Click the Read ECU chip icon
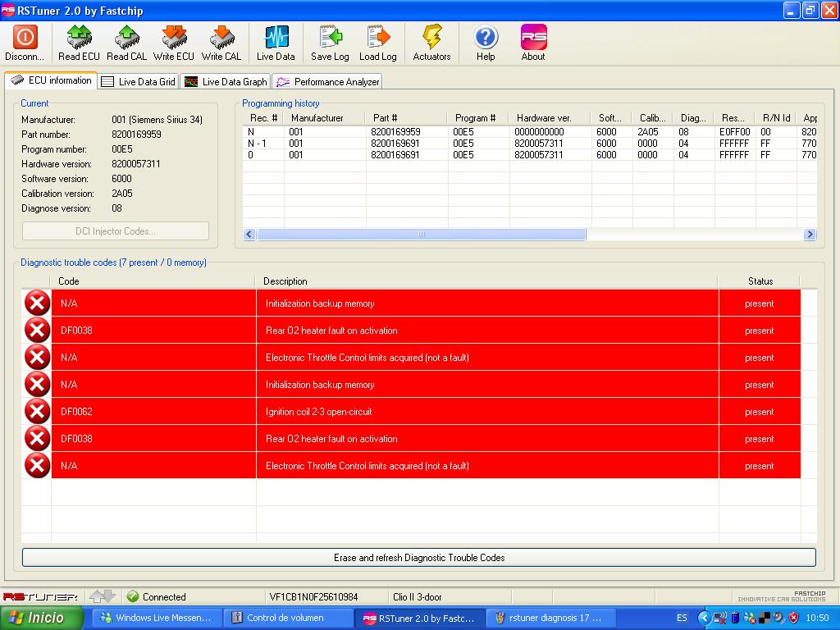This screenshot has height=630, width=840. tap(79, 38)
